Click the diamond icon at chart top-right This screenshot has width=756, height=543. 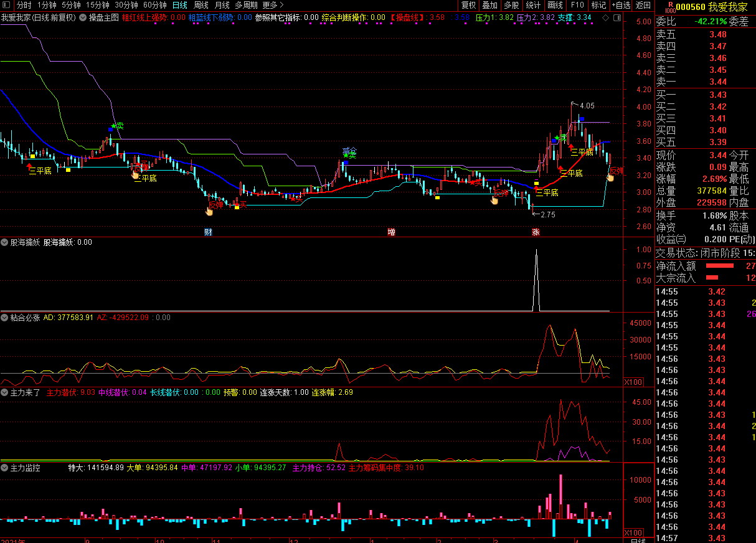click(607, 17)
